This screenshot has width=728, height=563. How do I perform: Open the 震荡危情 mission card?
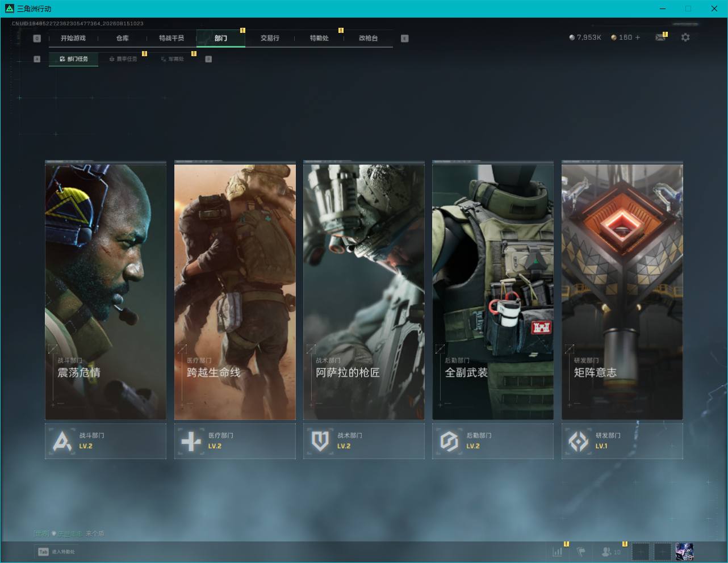[x=106, y=292]
